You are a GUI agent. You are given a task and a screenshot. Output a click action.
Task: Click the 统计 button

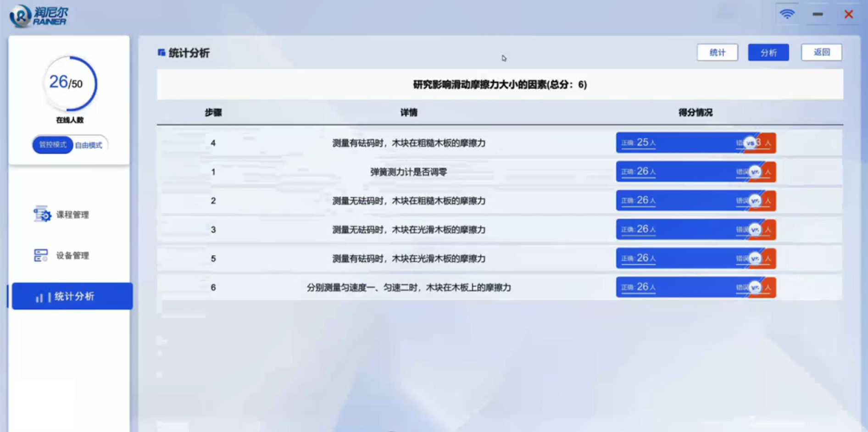717,52
